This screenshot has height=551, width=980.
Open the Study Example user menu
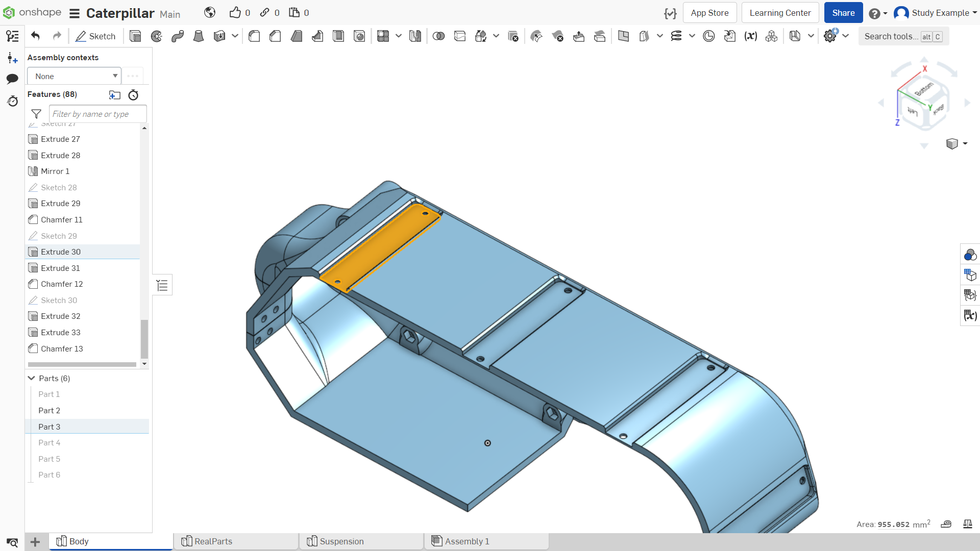pos(936,13)
